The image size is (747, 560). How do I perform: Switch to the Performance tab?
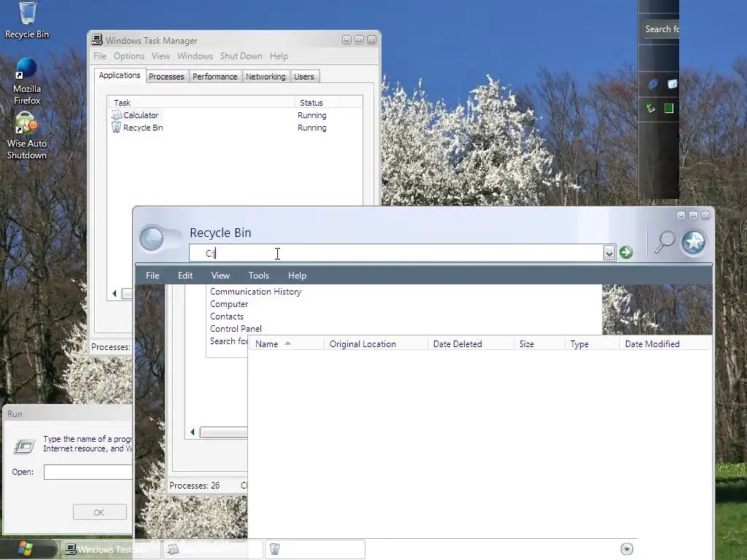pos(215,76)
